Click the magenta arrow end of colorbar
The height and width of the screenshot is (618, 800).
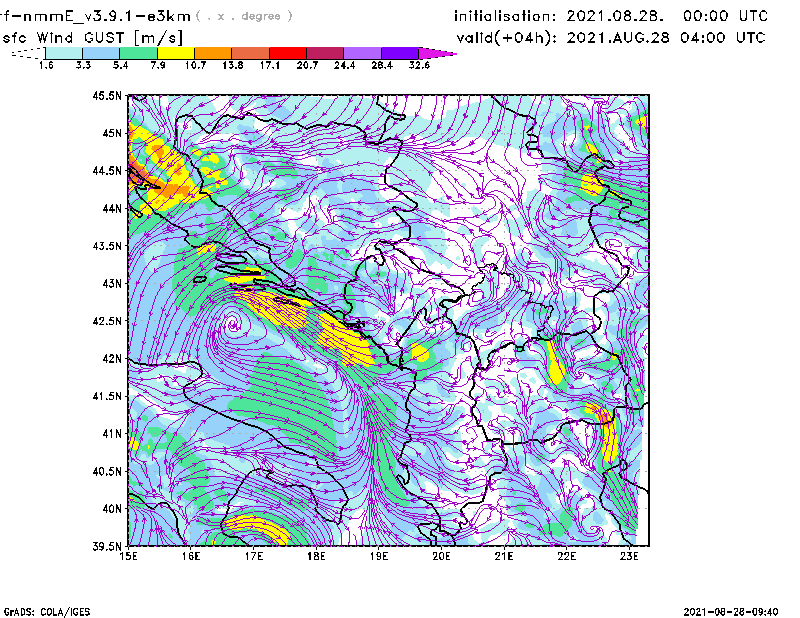pyautogui.click(x=437, y=53)
